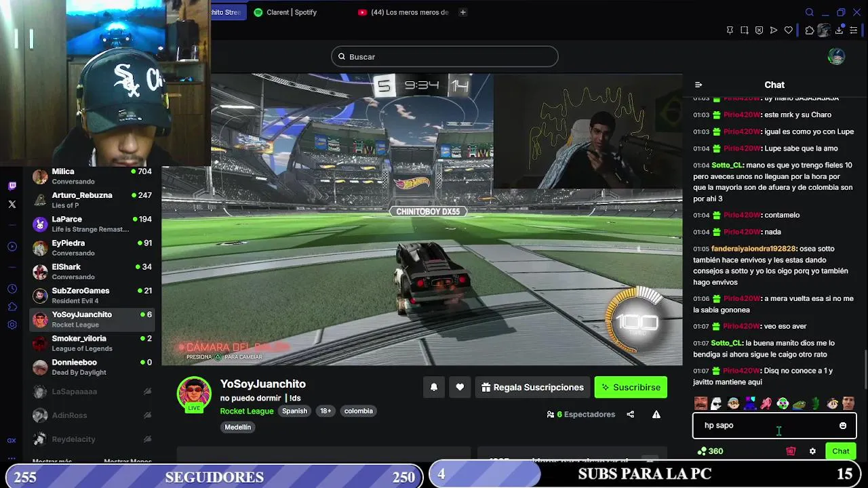Viewport: 868px width, 488px height.
Task: Open the ad blocker shield icon
Action: coord(759,30)
